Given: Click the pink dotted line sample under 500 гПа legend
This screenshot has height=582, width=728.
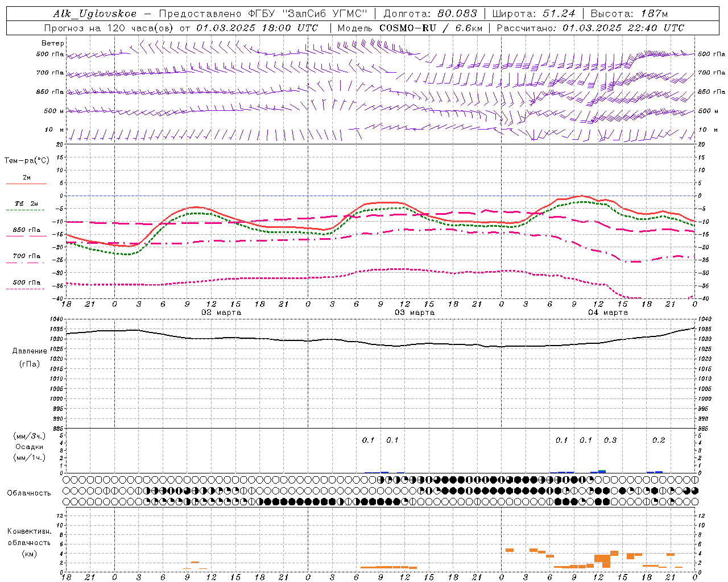Looking at the screenshot, I should click(26, 289).
